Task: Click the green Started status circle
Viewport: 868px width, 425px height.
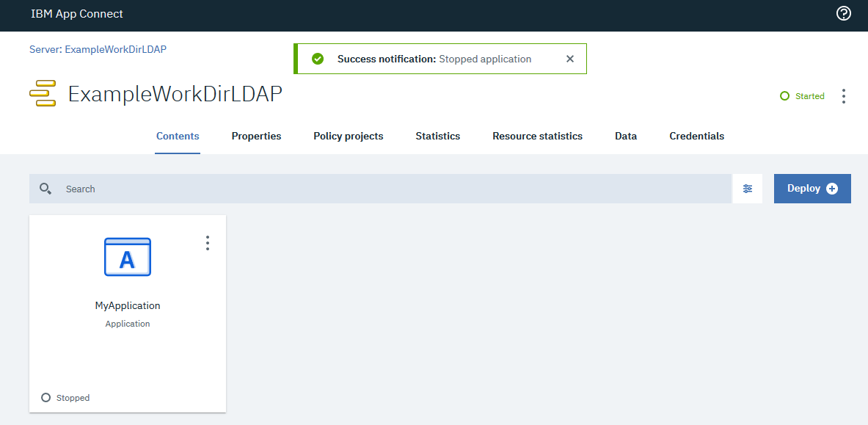Action: click(784, 96)
